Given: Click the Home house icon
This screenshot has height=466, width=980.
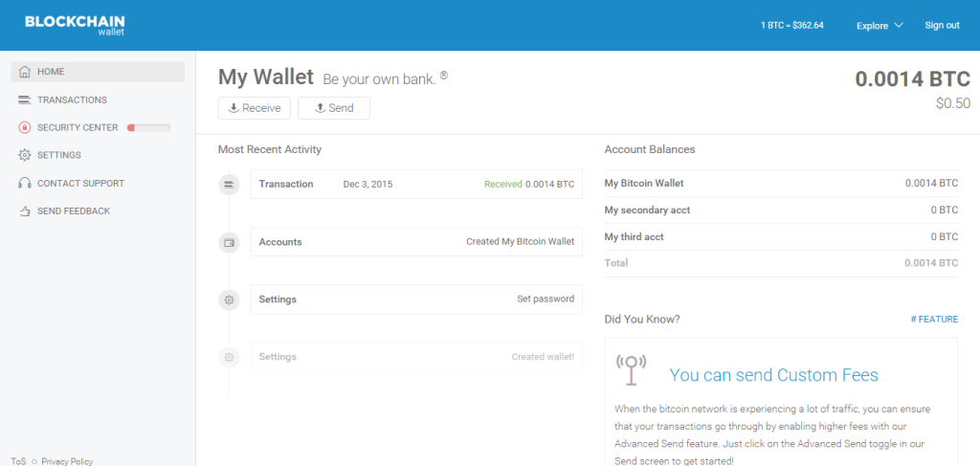Looking at the screenshot, I should (24, 72).
